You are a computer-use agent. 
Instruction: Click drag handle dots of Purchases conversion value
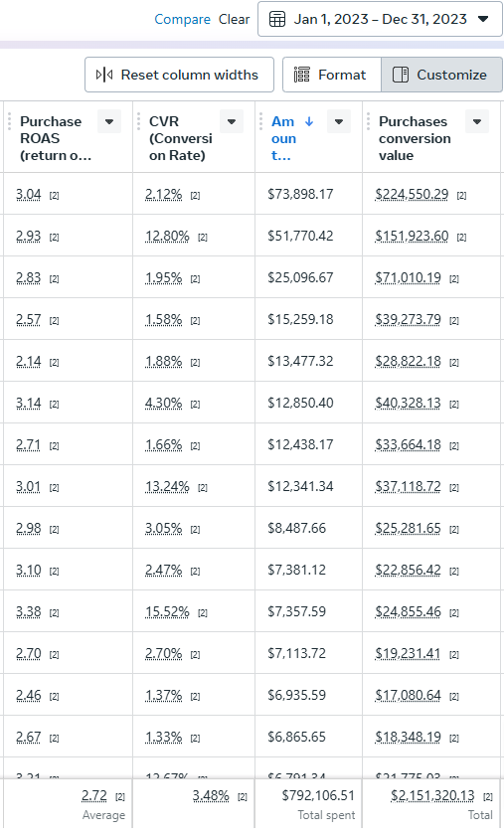[x=368, y=121]
